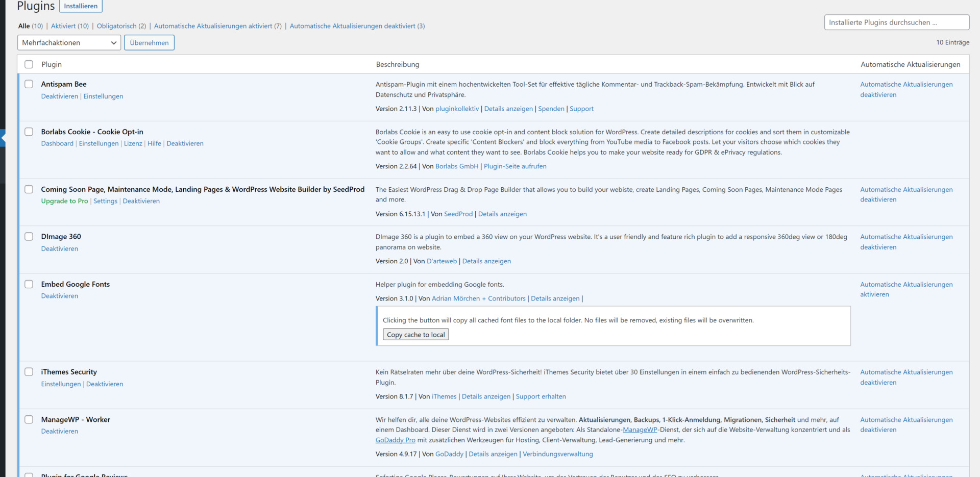Filter by Obligatorisch plugins

(x=116, y=26)
